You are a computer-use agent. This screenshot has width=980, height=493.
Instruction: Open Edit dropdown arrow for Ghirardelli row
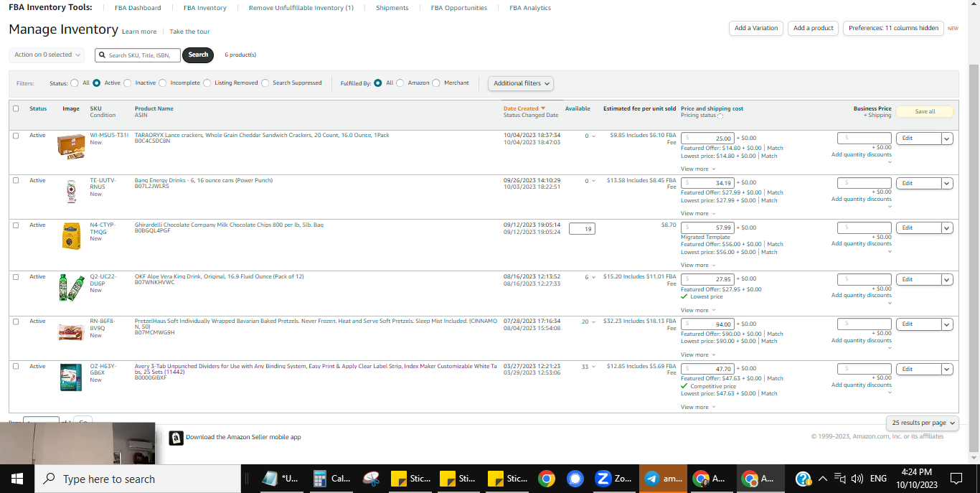pyautogui.click(x=947, y=228)
